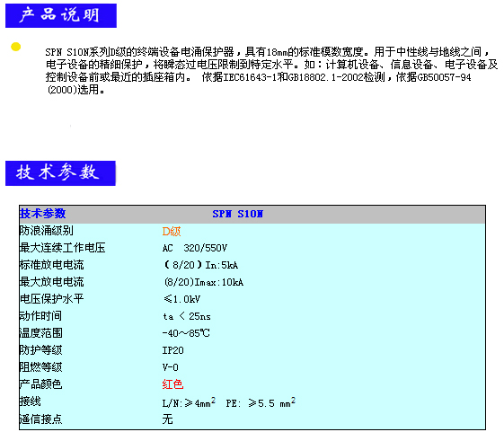Click the -40~85℃ temperature value
Screen dimensions: 504x432
[x=186, y=333]
